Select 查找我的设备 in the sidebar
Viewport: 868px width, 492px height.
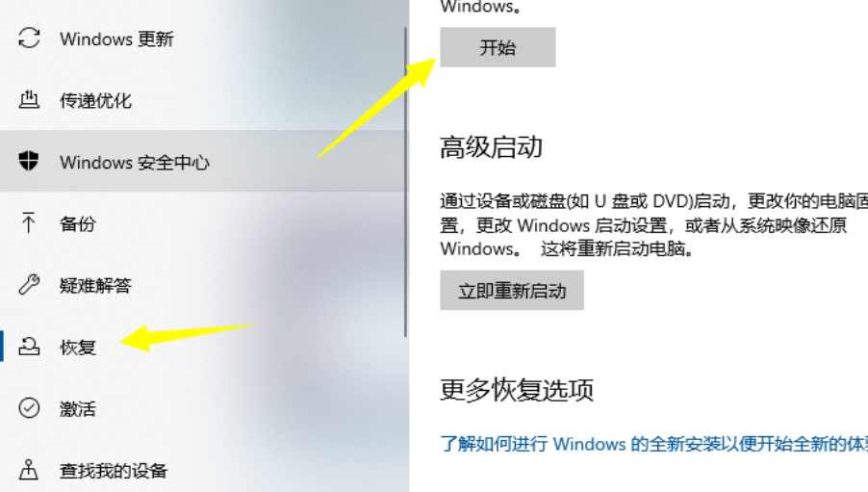pos(203,471)
